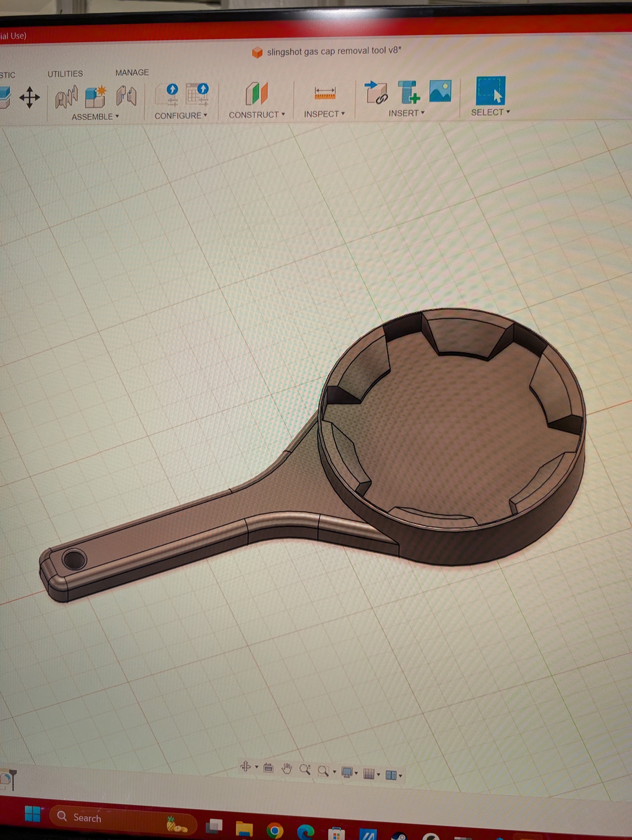Expand the Orbit type dropdown arrow
The image size is (632, 840).
257,767
